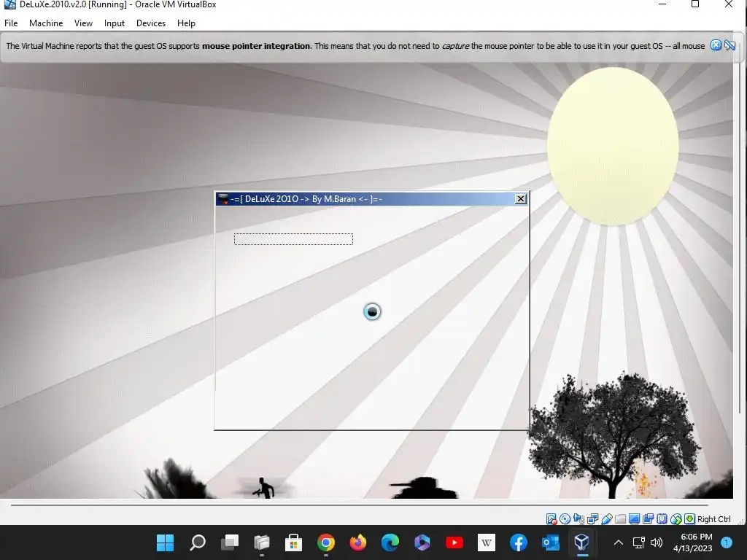Toggle the mouse integration status icon
Screen dimensions: 747x560
676,519
